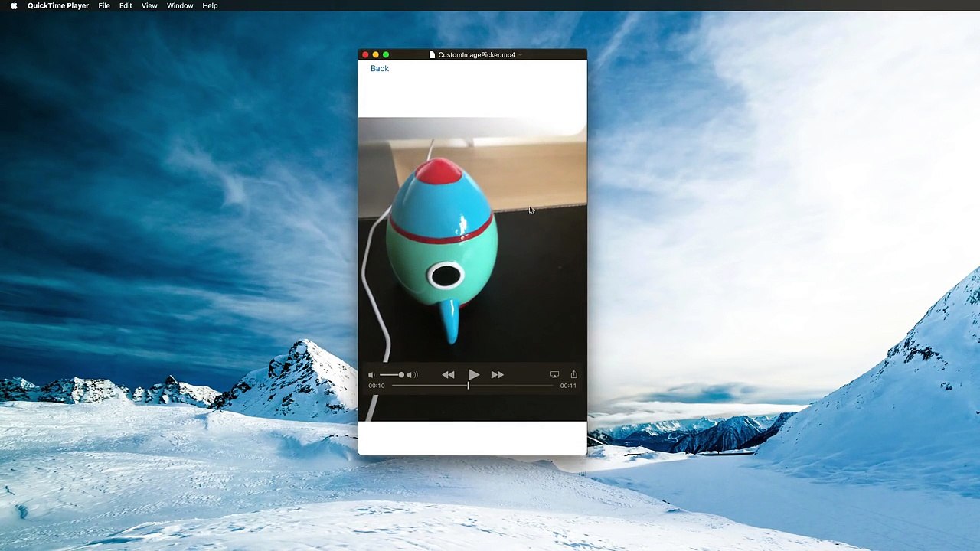Expand the title dropdown arrow

[520, 55]
